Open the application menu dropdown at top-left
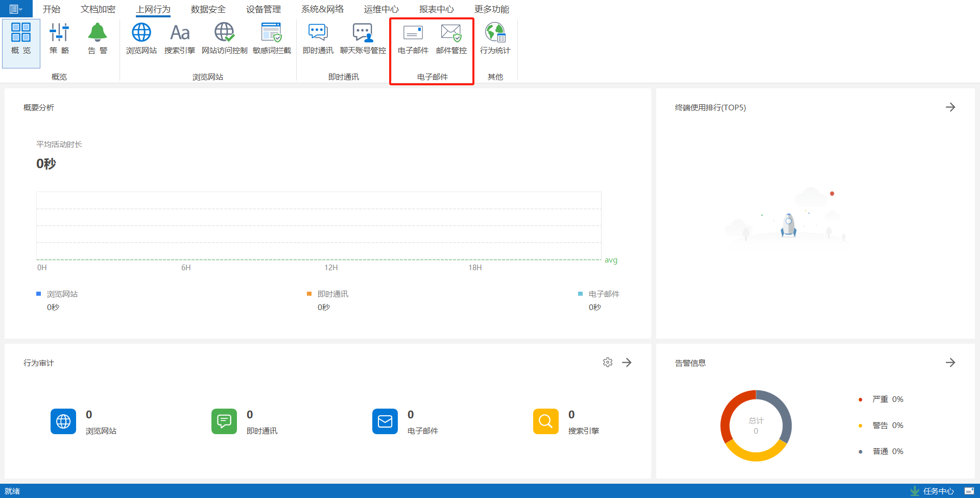The width and height of the screenshot is (980, 498). point(16,9)
